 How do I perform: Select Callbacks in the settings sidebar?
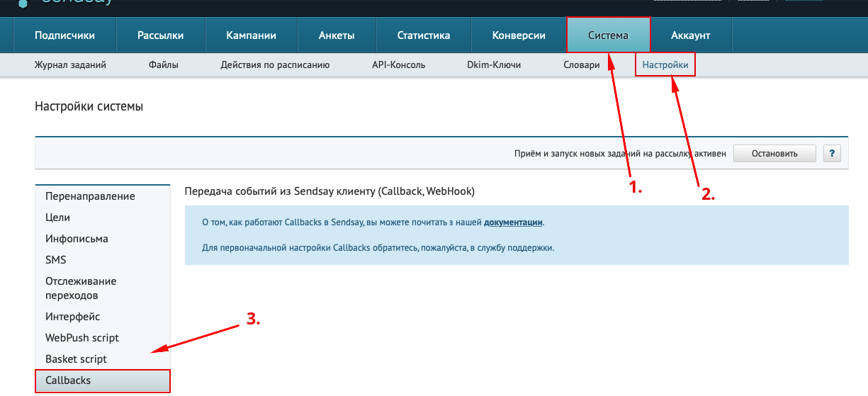[x=103, y=380]
